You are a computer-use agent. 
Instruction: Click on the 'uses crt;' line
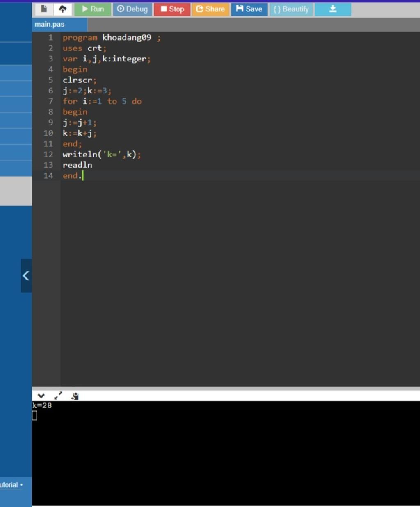click(x=84, y=48)
